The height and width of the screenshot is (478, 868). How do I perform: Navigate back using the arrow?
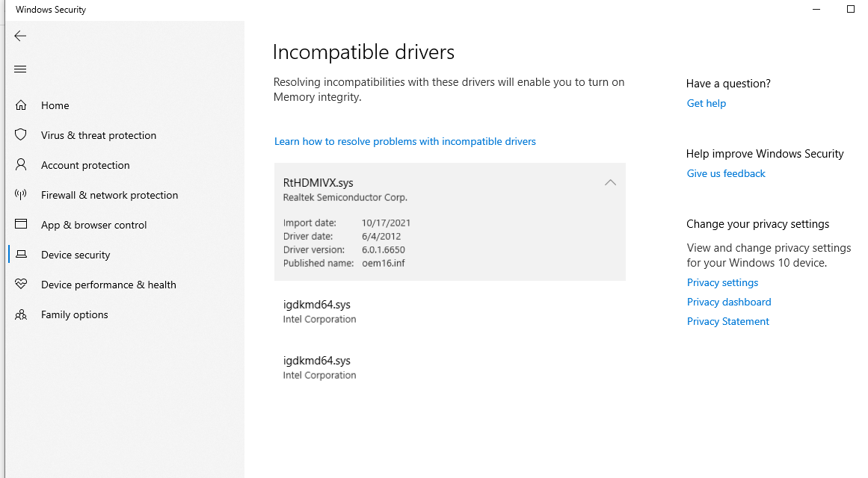point(20,35)
